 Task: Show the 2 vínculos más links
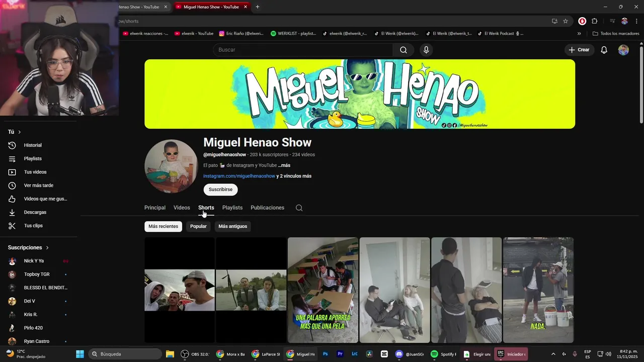294,176
